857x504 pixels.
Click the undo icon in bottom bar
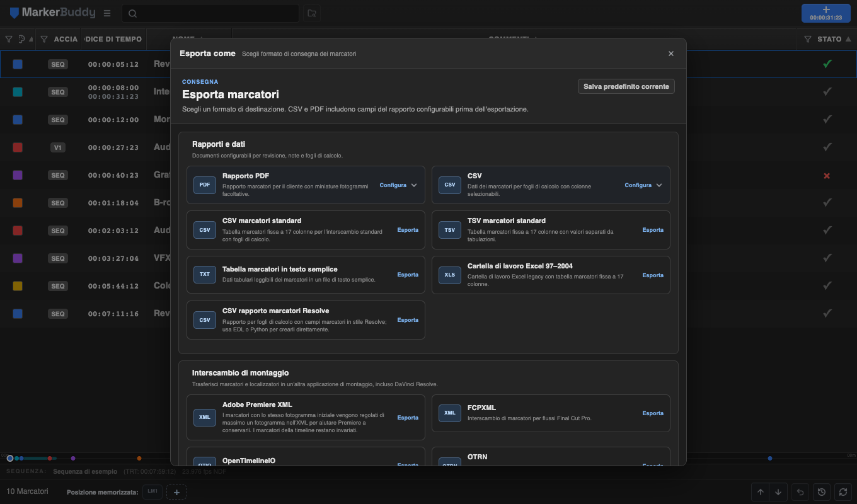[x=800, y=492]
